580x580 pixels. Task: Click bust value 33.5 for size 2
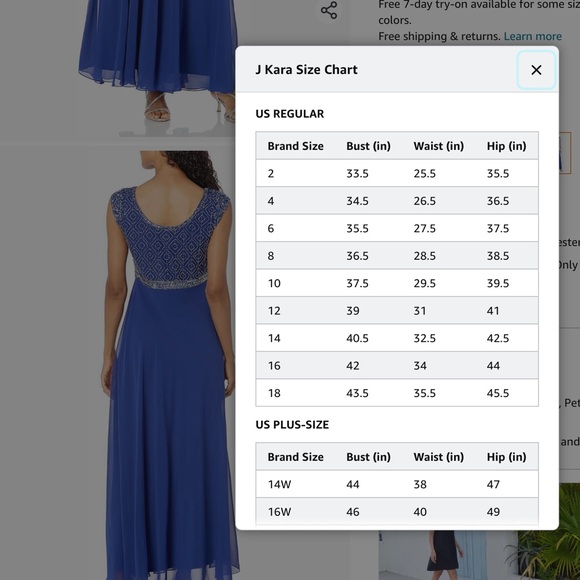click(357, 173)
